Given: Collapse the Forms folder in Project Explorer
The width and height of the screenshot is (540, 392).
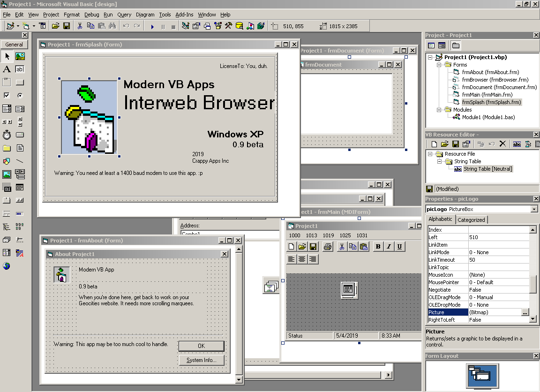Looking at the screenshot, I should (439, 65).
